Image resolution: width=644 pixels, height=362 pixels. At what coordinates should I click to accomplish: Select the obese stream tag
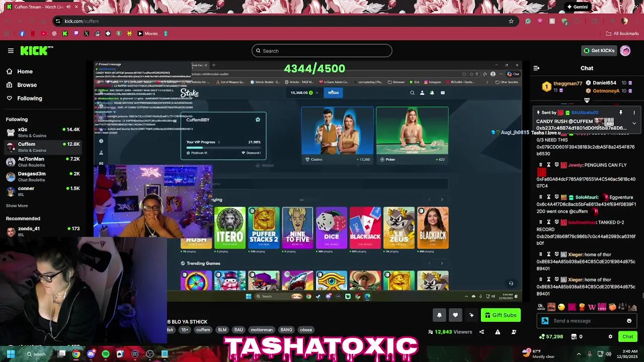(x=306, y=330)
